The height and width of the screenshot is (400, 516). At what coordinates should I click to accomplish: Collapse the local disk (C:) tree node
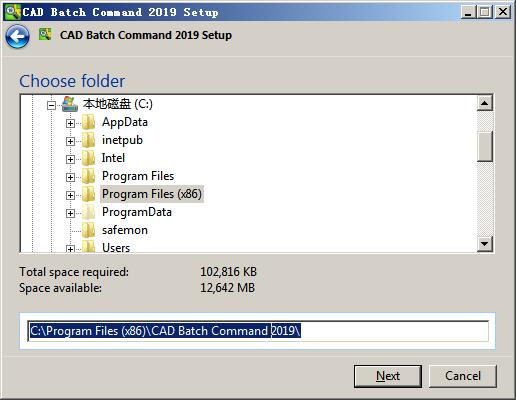click(51, 106)
